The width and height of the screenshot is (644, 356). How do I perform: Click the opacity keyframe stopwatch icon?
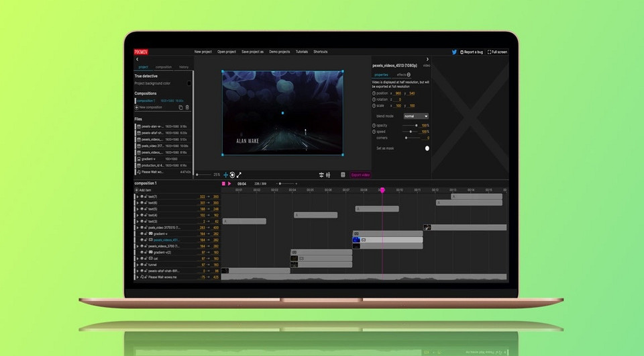[x=374, y=126]
